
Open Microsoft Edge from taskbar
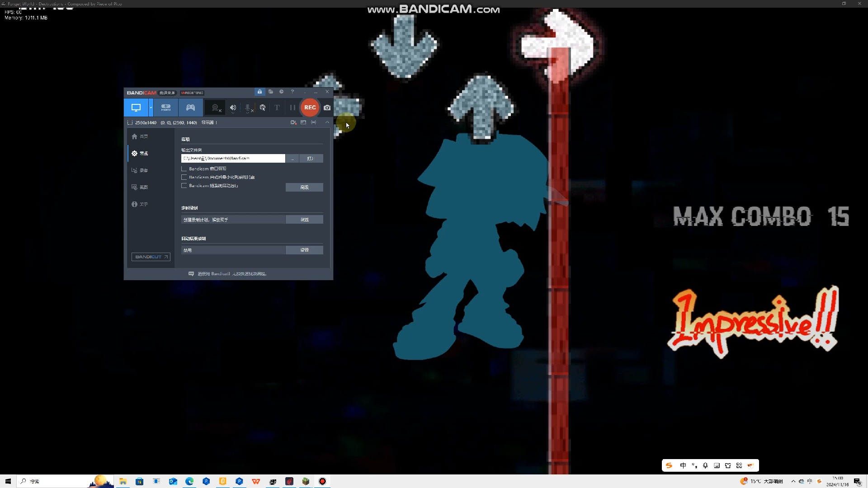pos(189,481)
